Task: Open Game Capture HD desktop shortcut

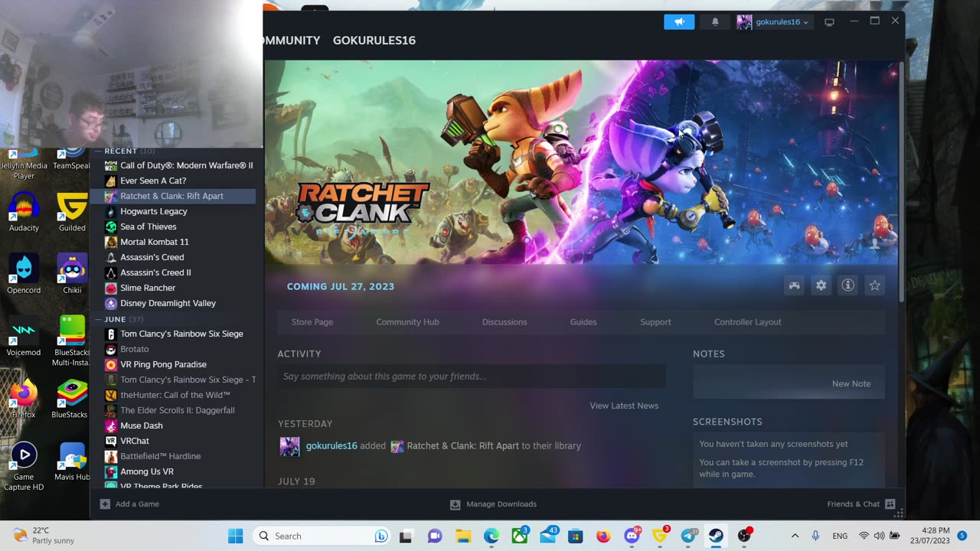Action: 24,467
